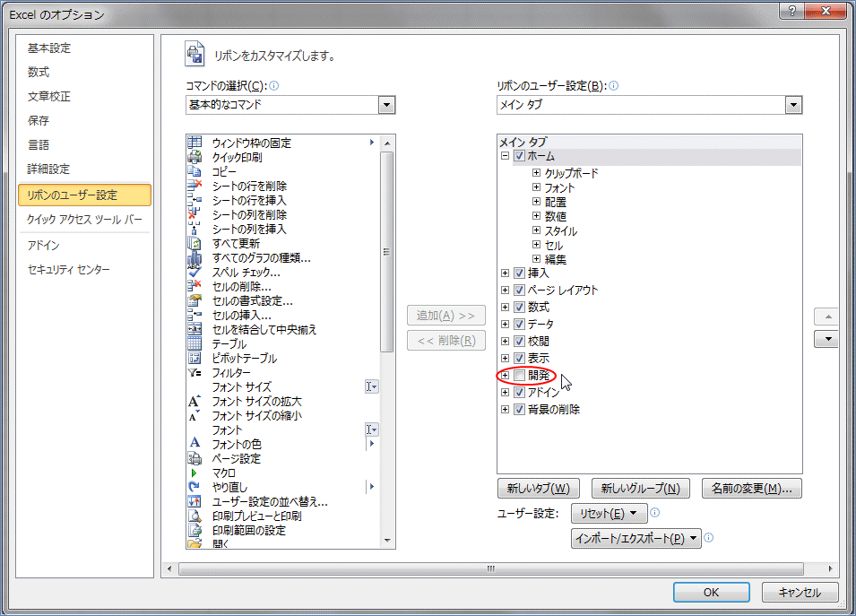Image resolution: width=856 pixels, height=616 pixels.
Task: Click the ウィンドウ枠の固定 command icon
Action: pyautogui.click(x=195, y=143)
